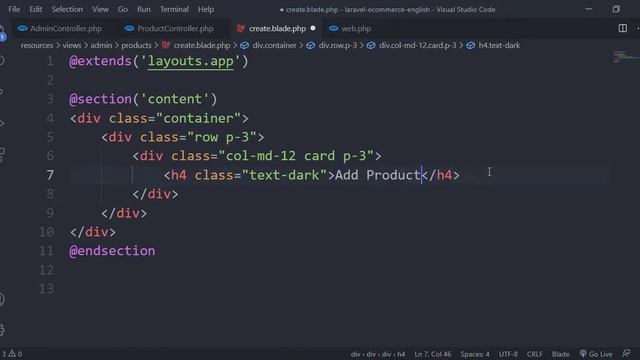Click the 'CRLF' end-of-line selector

pos(535,354)
